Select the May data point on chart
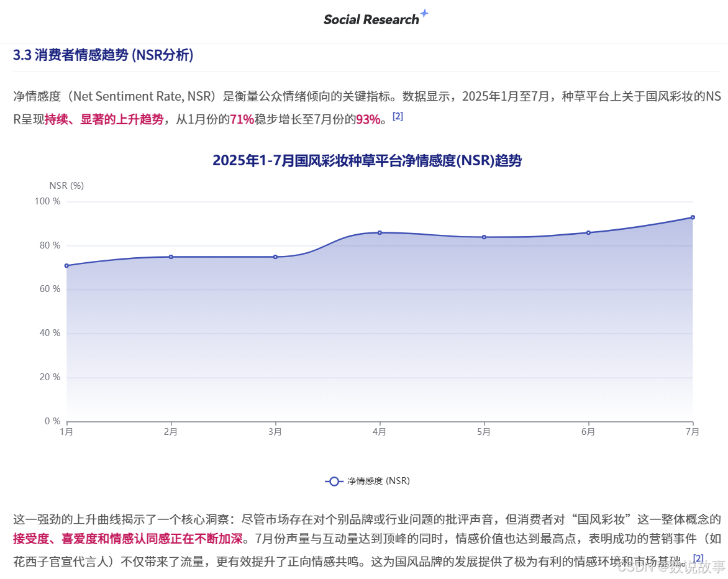This screenshot has width=728, height=579. pos(485,237)
